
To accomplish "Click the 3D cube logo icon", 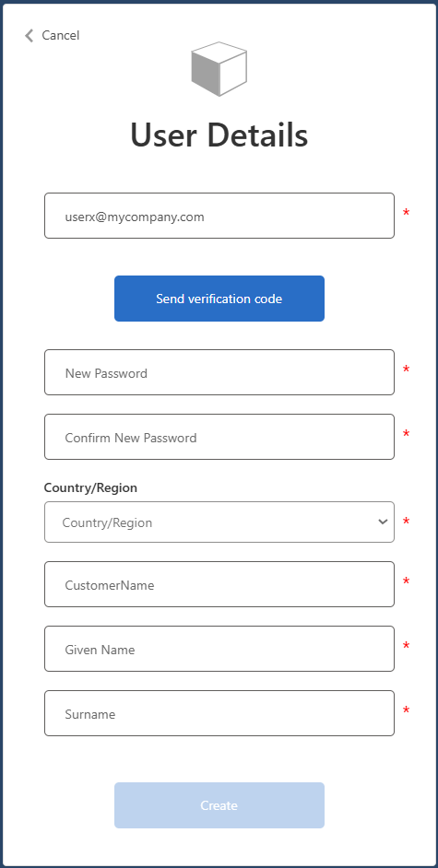I will [219, 69].
